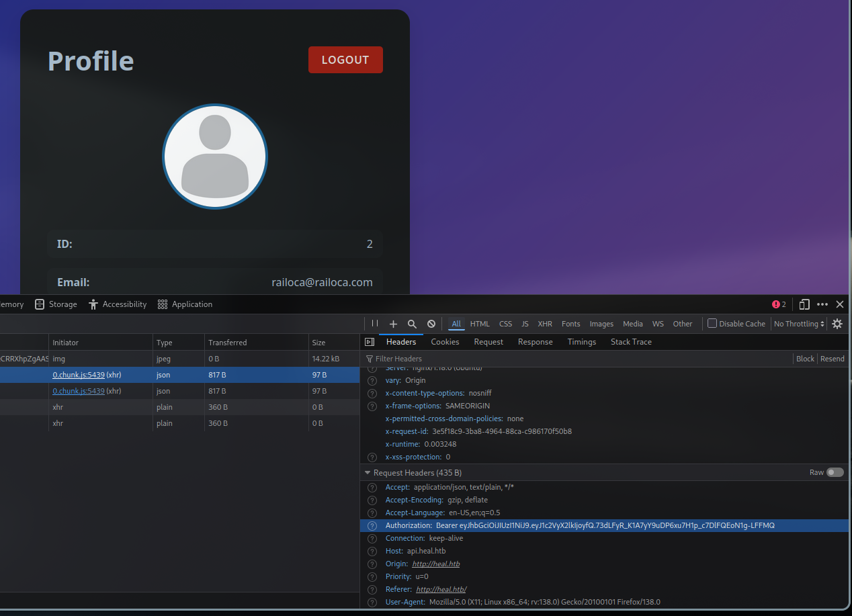Image resolution: width=852 pixels, height=616 pixels.
Task: Toggle Raw request headers switch
Action: pyautogui.click(x=835, y=472)
